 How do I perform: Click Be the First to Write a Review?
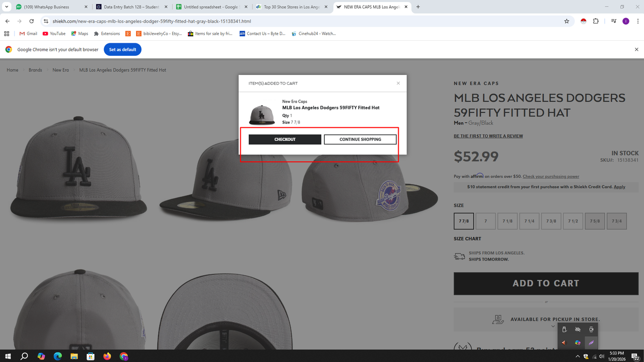(x=488, y=136)
